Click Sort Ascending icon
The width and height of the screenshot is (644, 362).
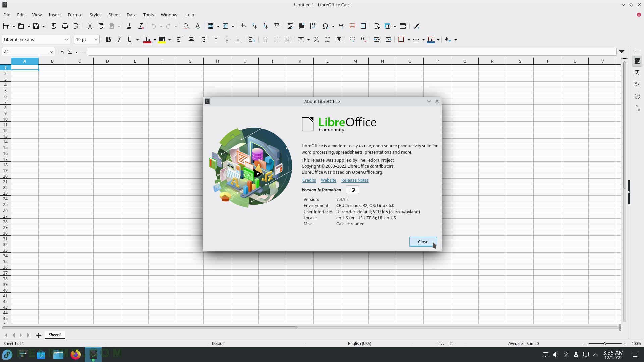click(x=254, y=26)
